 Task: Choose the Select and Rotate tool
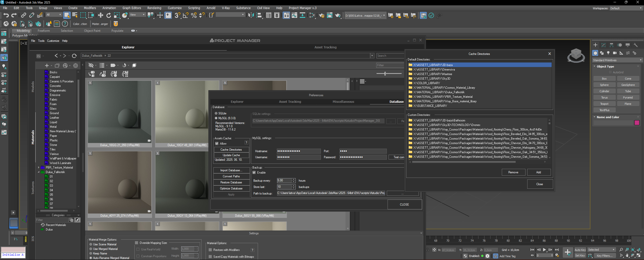(109, 15)
